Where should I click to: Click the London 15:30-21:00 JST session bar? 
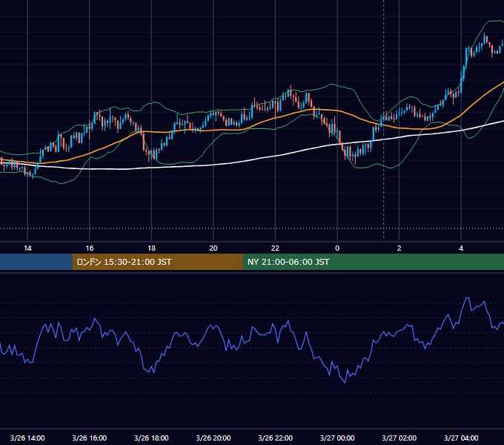click(157, 262)
